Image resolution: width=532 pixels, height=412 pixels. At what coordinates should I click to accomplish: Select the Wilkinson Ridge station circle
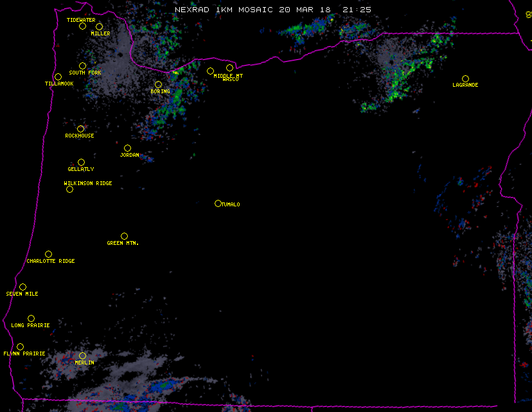click(x=69, y=189)
